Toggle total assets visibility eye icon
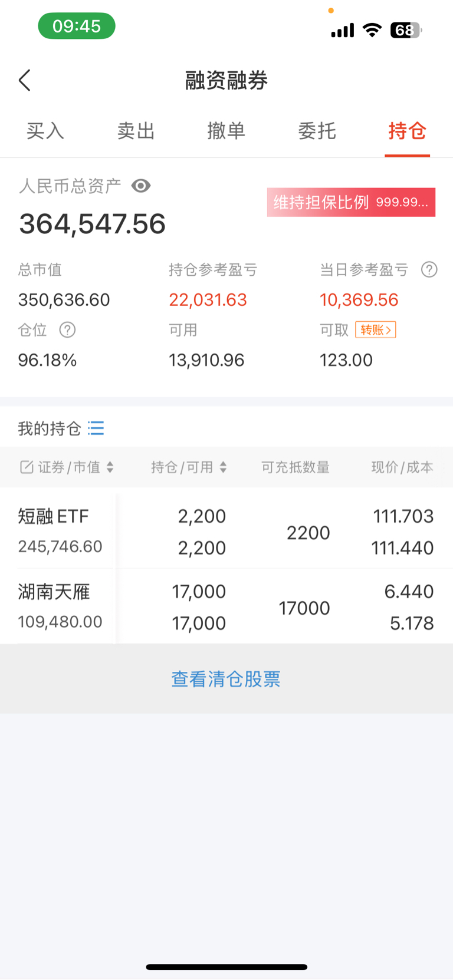453x980 pixels. pyautogui.click(x=141, y=186)
